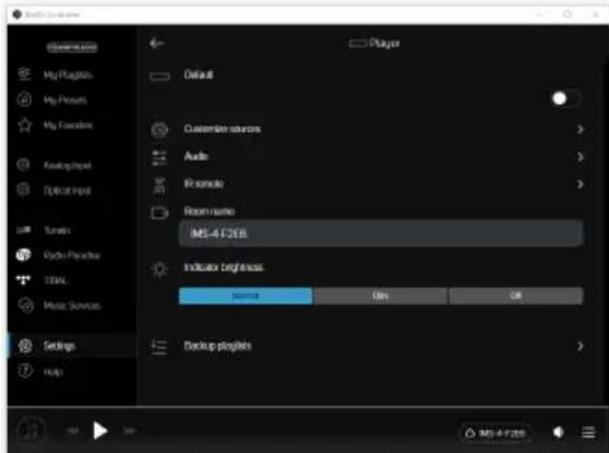This screenshot has height=453, width=609.
Task: Click the Indicator brightness sun icon
Action: tap(159, 268)
